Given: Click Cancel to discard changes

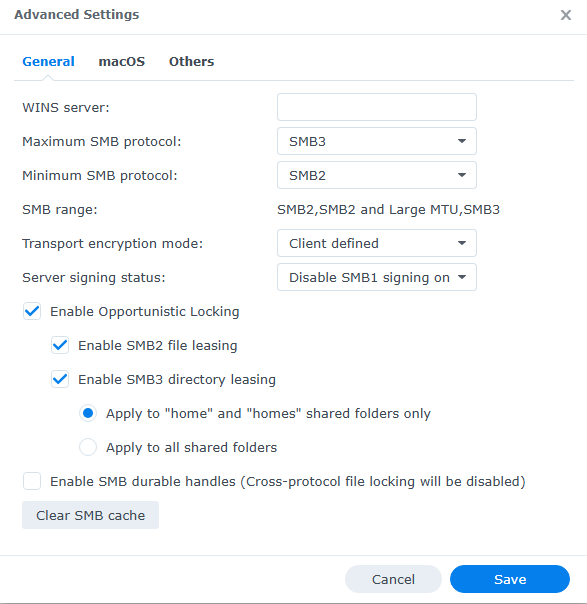Looking at the screenshot, I should point(393,579).
